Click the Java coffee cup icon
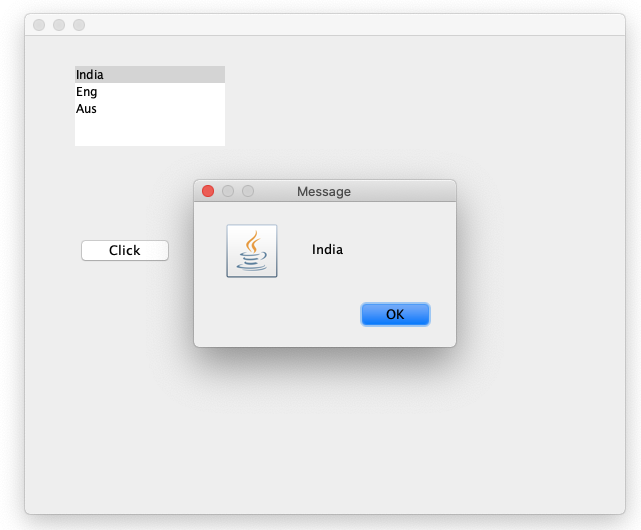This screenshot has width=641, height=530. (x=252, y=251)
